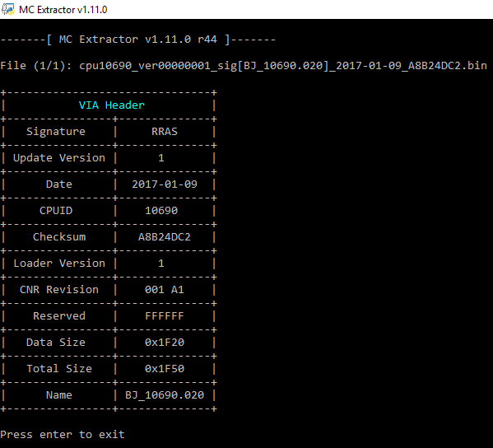Click the Checksum value A8B24DC2
Image resolution: width=493 pixels, height=448 pixels.
(165, 237)
